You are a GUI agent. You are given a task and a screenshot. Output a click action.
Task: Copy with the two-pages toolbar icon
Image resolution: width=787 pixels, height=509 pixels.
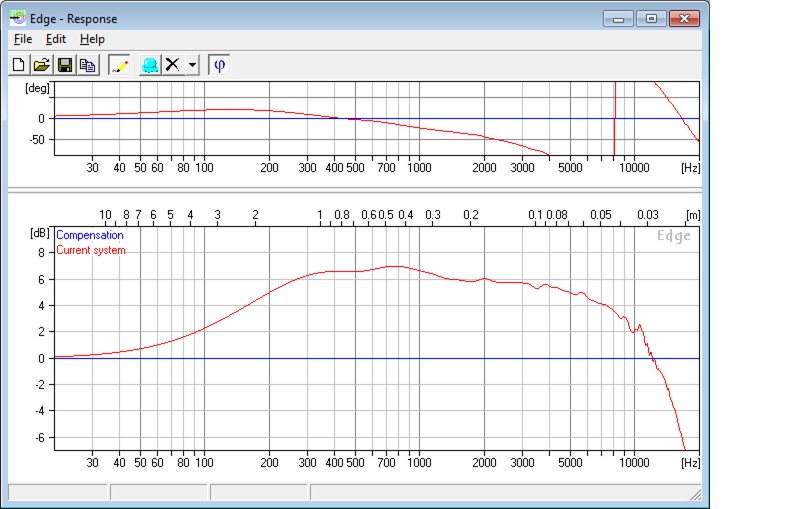click(88, 65)
